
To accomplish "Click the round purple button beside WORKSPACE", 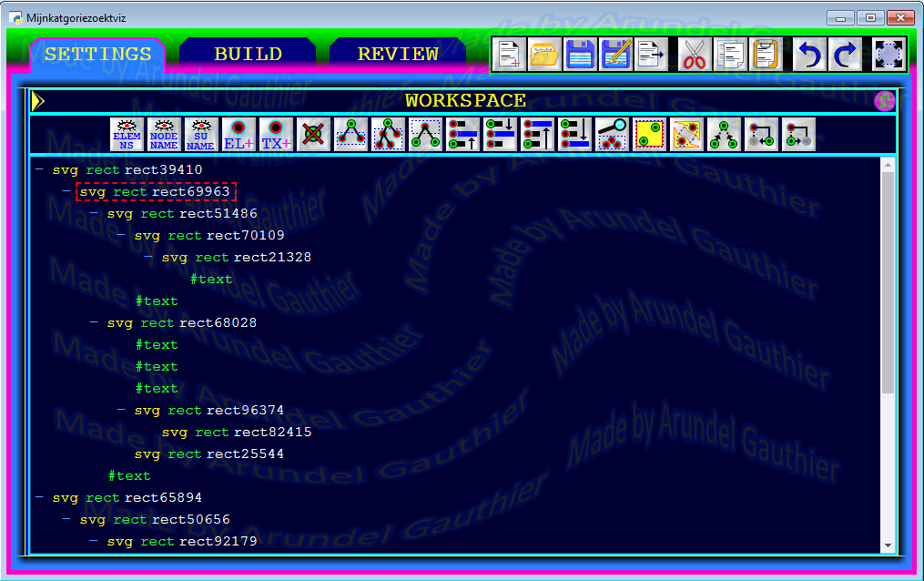I will tap(884, 101).
